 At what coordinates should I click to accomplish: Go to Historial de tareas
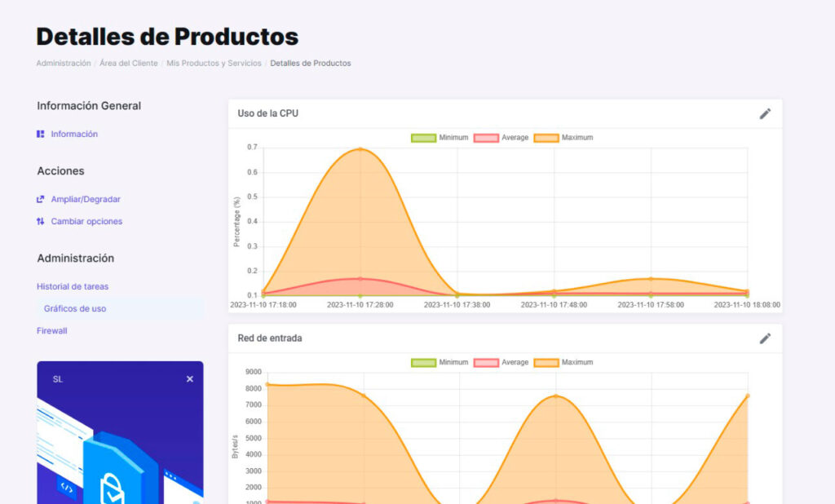73,286
